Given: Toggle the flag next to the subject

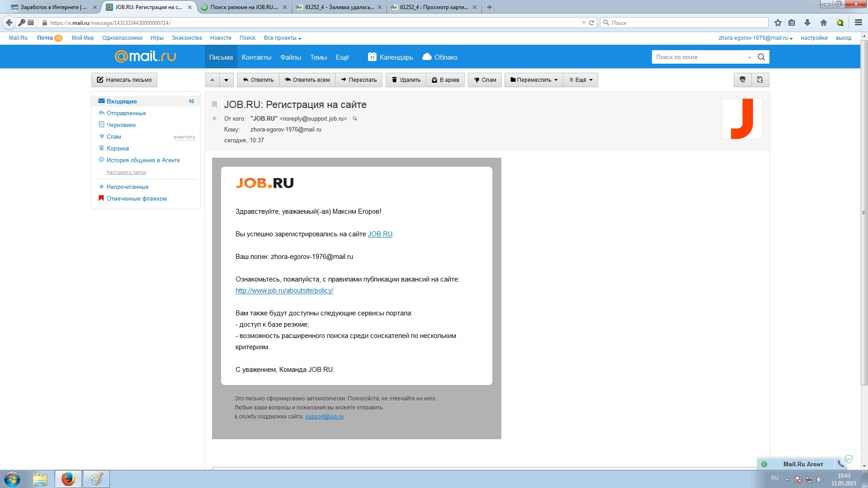Looking at the screenshot, I should click(215, 105).
